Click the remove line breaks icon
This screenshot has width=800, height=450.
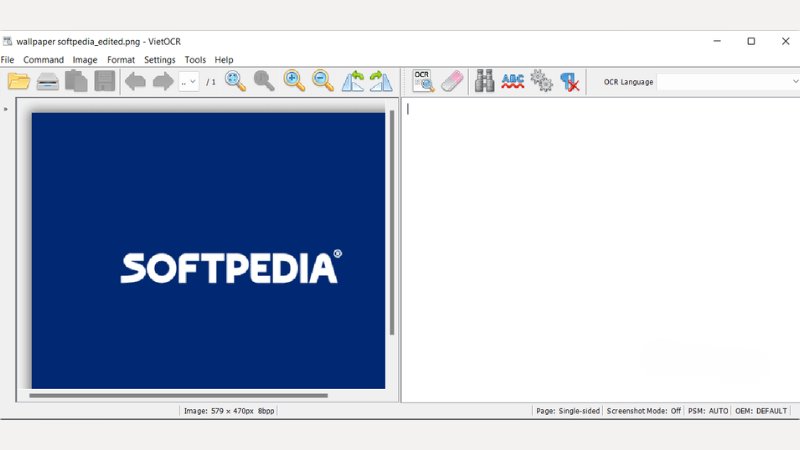(x=569, y=82)
